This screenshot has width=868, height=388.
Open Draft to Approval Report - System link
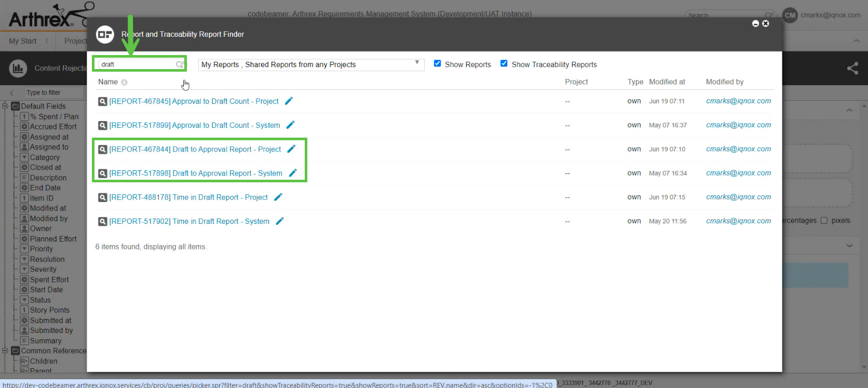196,173
